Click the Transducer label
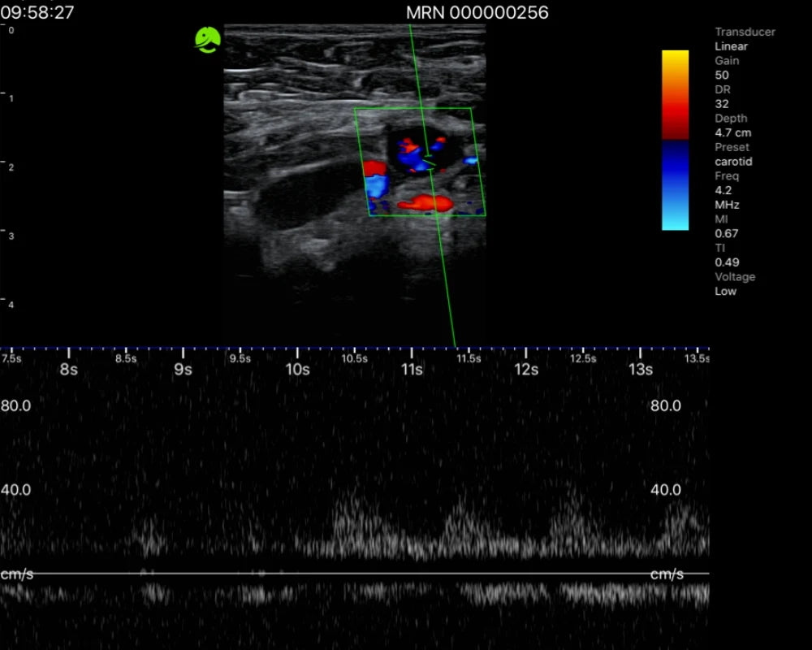812x650 pixels. (745, 32)
